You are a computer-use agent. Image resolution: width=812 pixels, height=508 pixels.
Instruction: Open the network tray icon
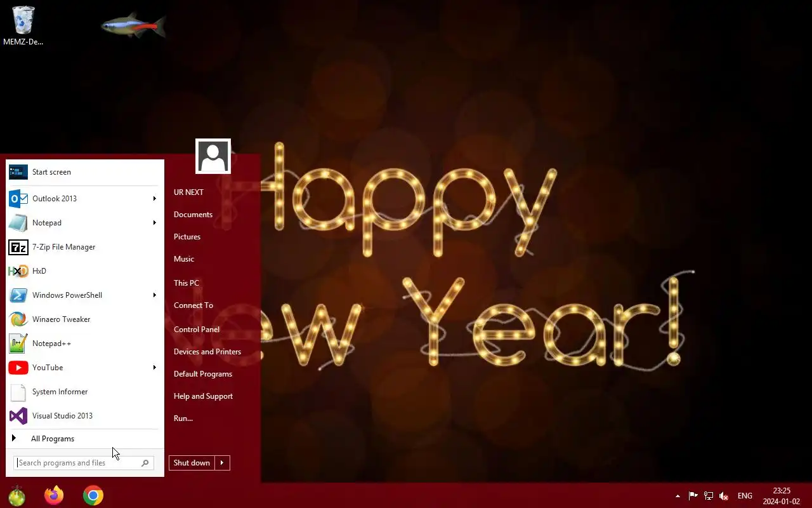pyautogui.click(x=709, y=496)
